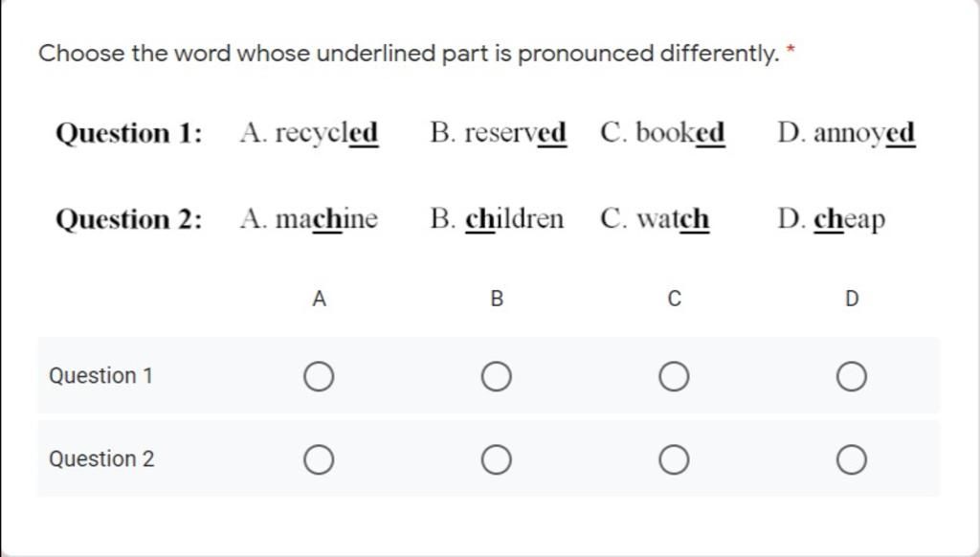Click the 'Question 2' row label
Image resolution: width=980 pixels, height=557 pixels.
coord(101,458)
